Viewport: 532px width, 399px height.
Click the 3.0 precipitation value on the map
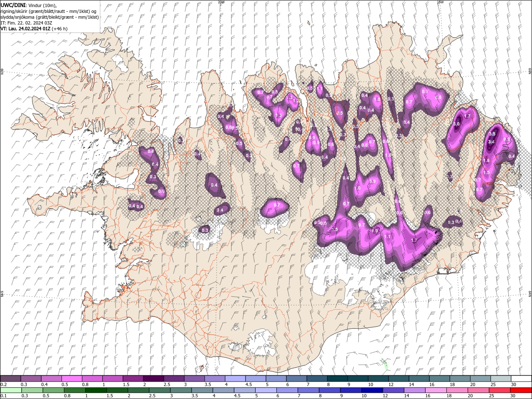[456, 124]
